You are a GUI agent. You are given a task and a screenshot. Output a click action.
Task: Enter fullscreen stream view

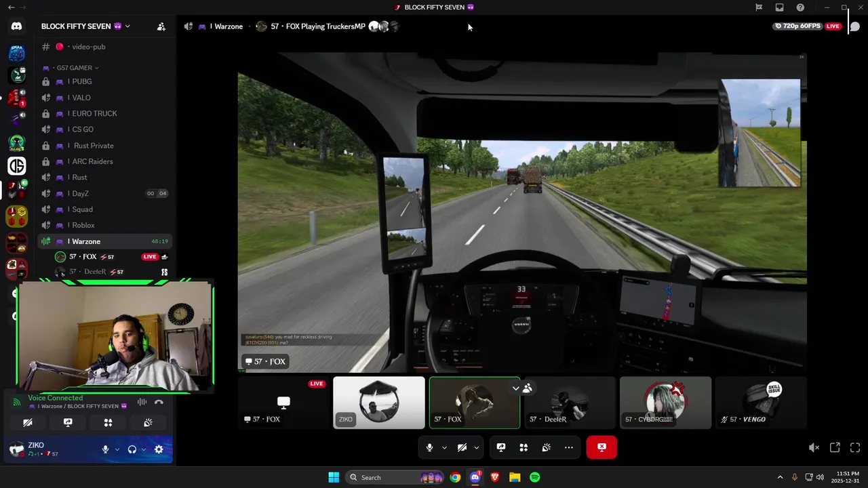coord(855,447)
